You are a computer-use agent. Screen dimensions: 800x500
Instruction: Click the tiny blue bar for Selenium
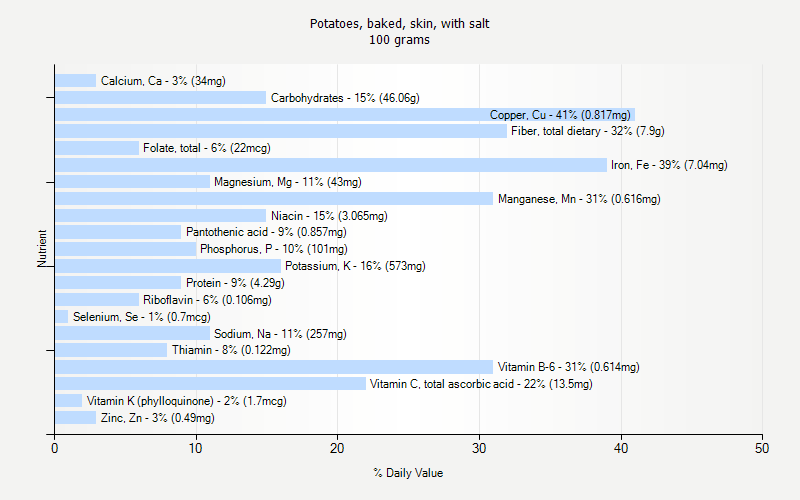pyautogui.click(x=62, y=316)
